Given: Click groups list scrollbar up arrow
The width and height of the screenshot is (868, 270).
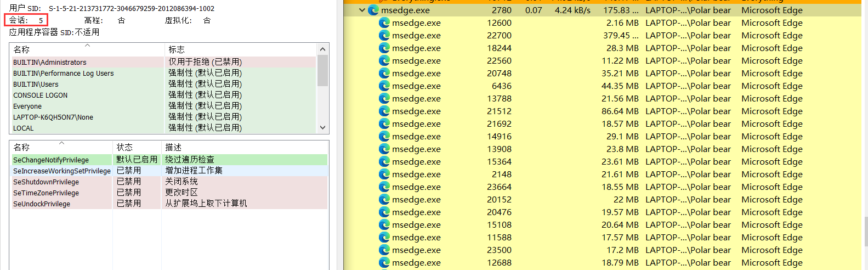Looking at the screenshot, I should click(x=322, y=49).
